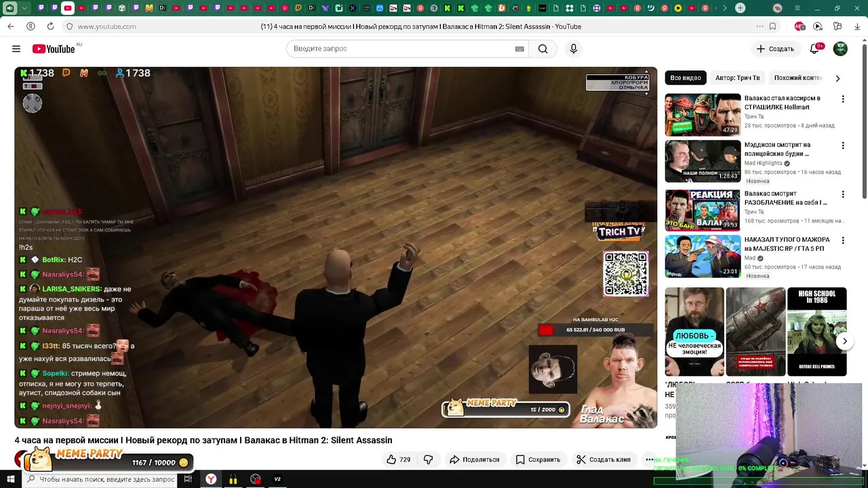The width and height of the screenshot is (868, 488).
Task: Dislike the video with thumbs-down
Action: (x=428, y=460)
